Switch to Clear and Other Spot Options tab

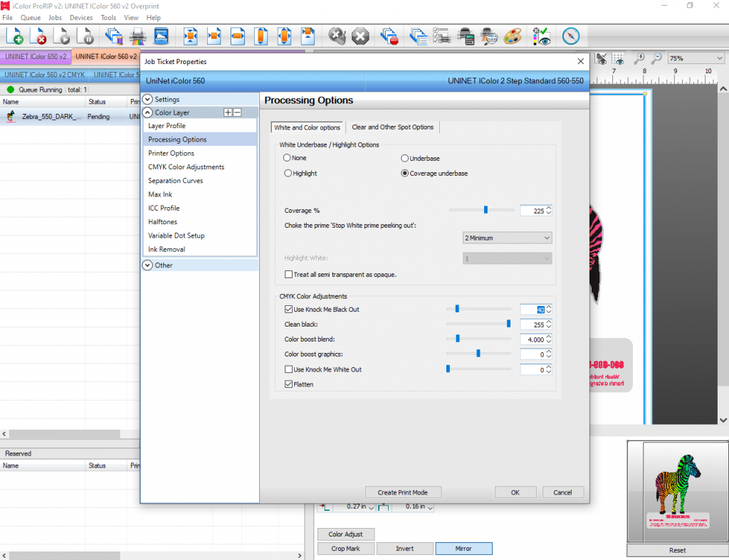click(392, 127)
